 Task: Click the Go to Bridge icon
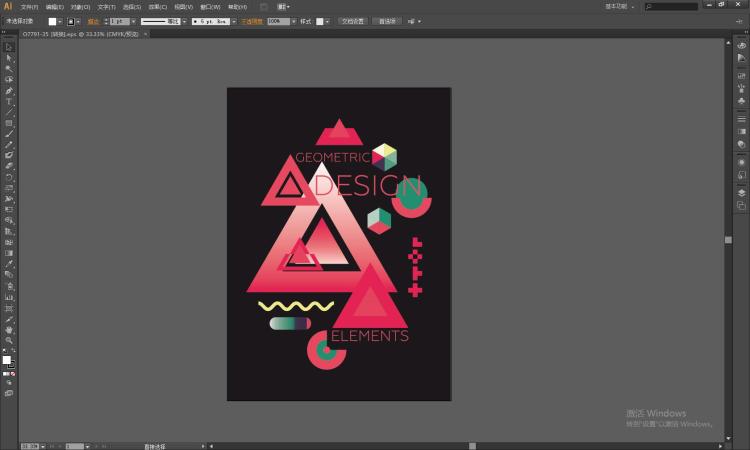click(x=264, y=7)
